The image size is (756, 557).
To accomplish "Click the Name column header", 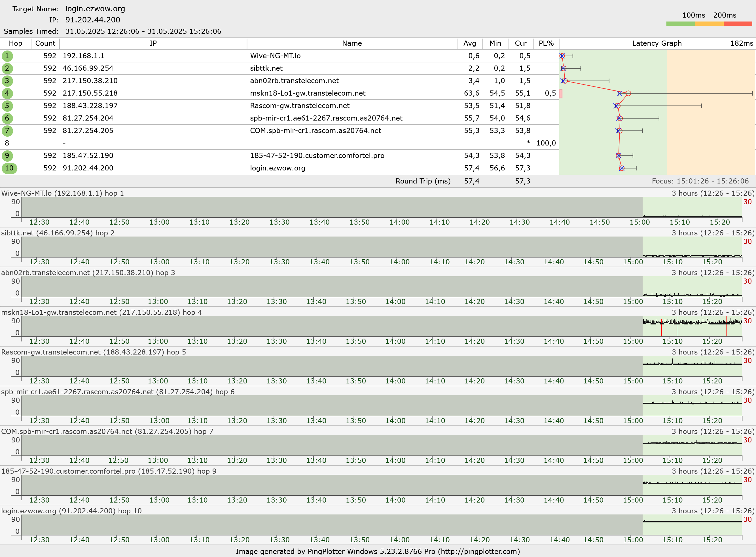I will pos(352,43).
